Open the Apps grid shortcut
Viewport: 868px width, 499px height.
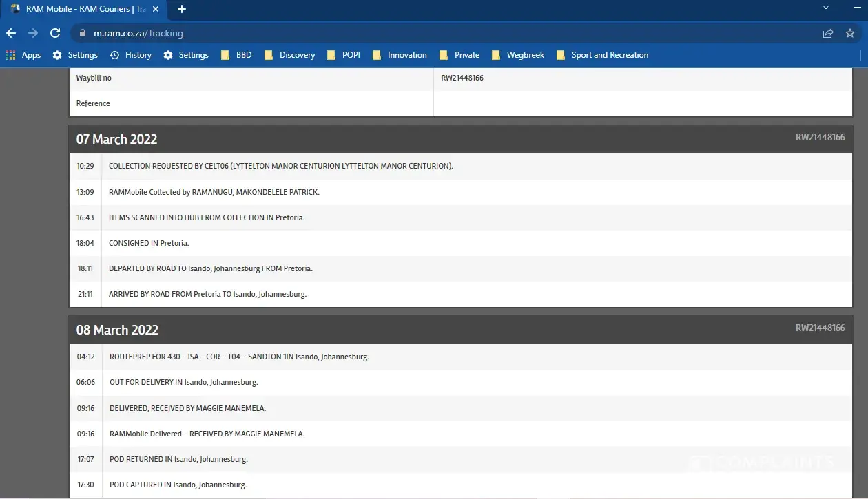(x=23, y=55)
